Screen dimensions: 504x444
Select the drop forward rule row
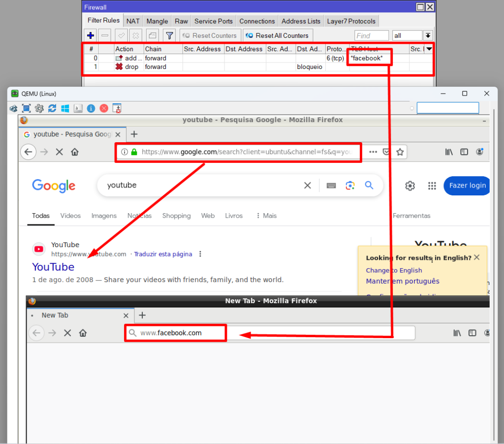point(258,67)
